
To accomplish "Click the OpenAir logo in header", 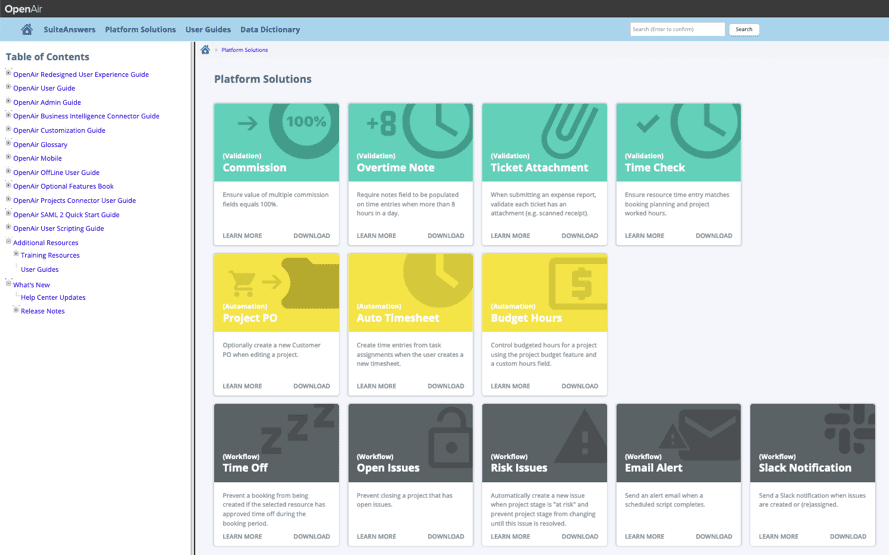I will 23,9.
